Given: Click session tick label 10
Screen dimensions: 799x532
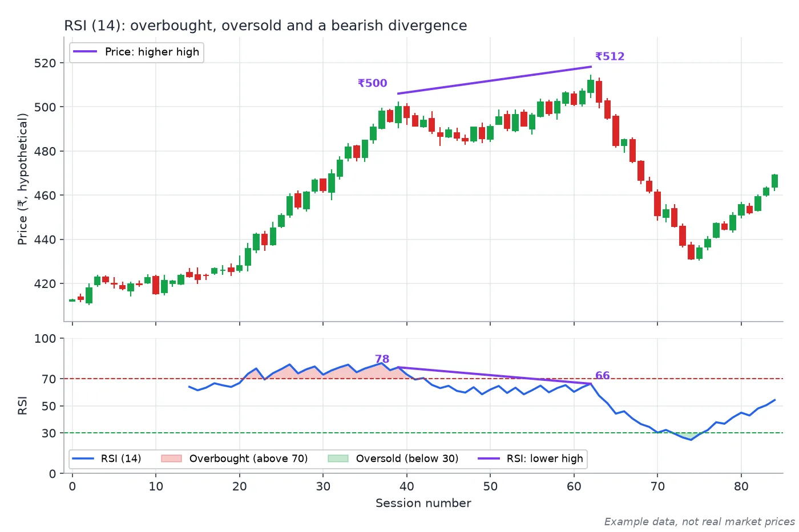Looking at the screenshot, I should click(x=156, y=487).
